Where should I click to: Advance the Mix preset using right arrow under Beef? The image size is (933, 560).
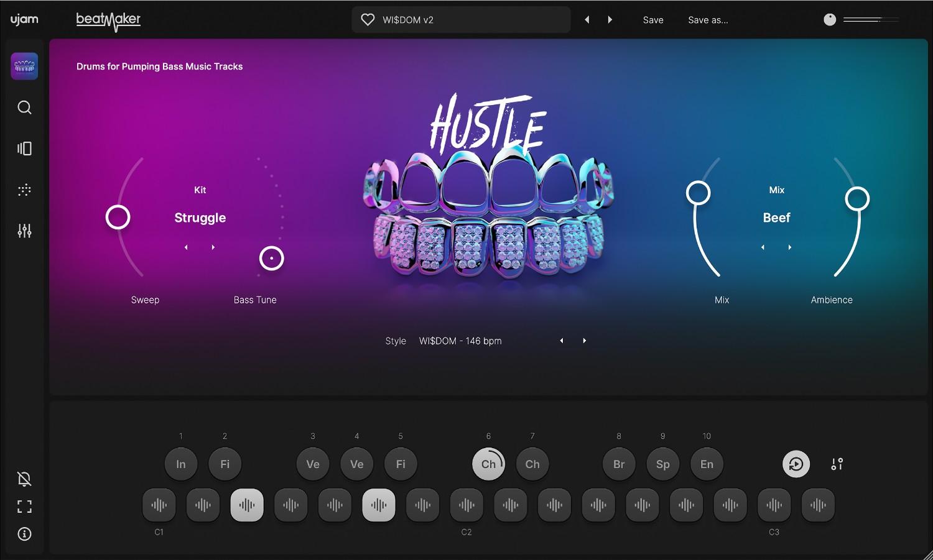(x=790, y=247)
